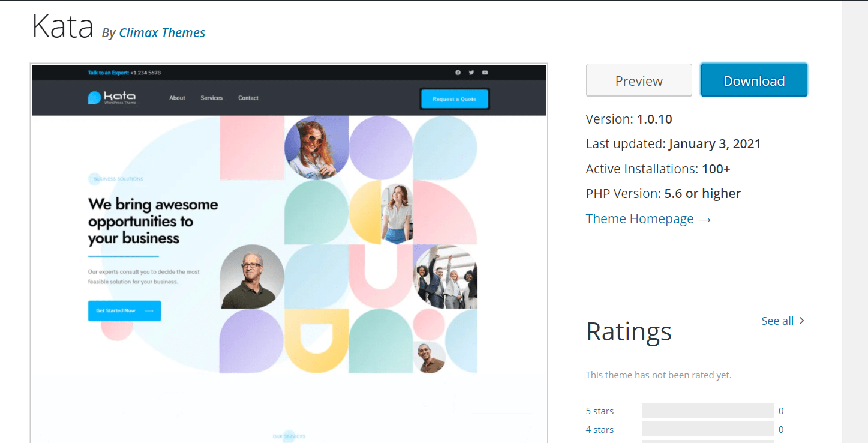Click Last updated: January 3, 2021 text
Screen dimensions: 868x443
(674, 144)
